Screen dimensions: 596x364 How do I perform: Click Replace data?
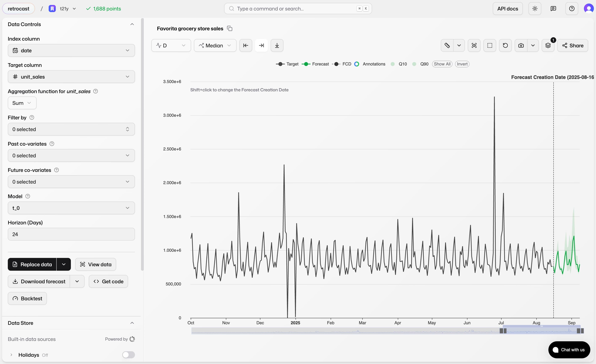point(32,264)
